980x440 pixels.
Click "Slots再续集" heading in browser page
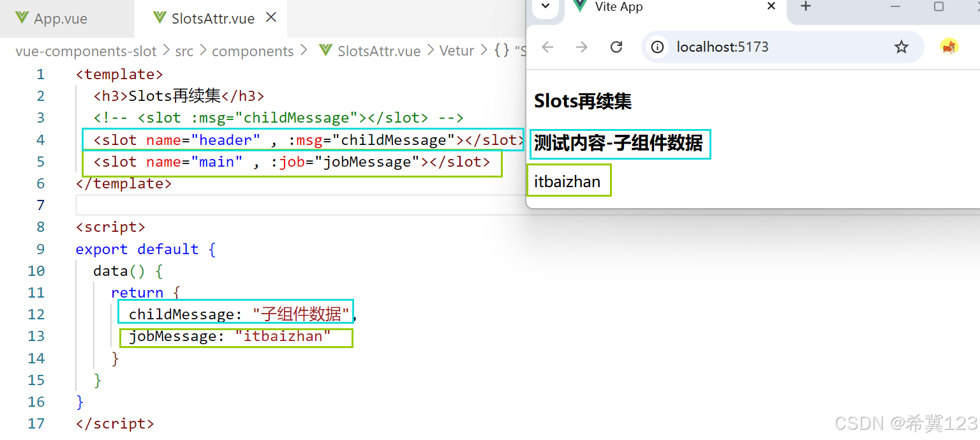(583, 101)
